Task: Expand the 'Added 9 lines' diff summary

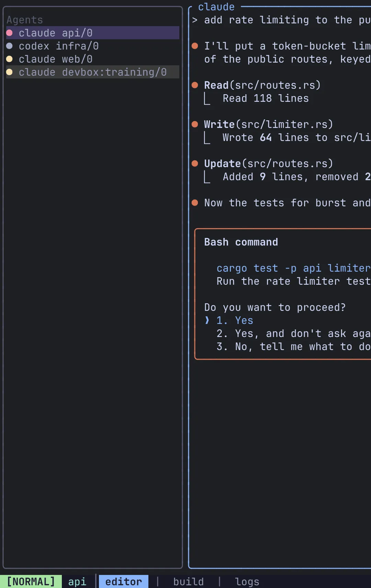Action: click(x=297, y=177)
